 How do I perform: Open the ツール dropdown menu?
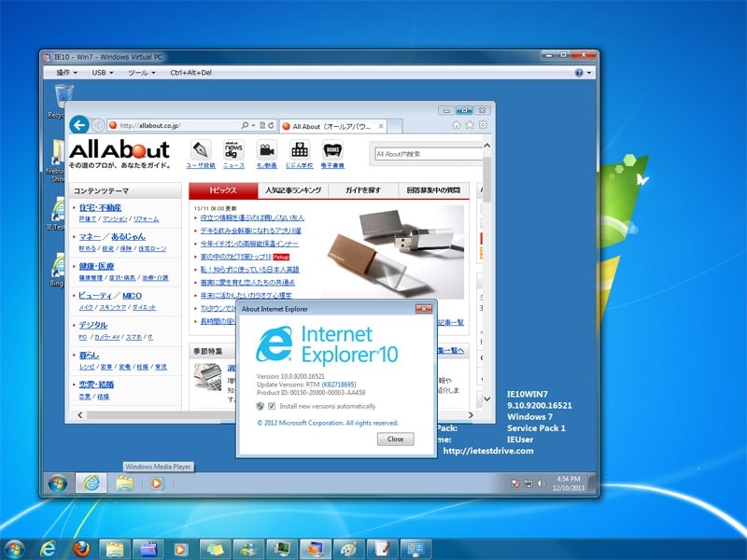(x=141, y=73)
